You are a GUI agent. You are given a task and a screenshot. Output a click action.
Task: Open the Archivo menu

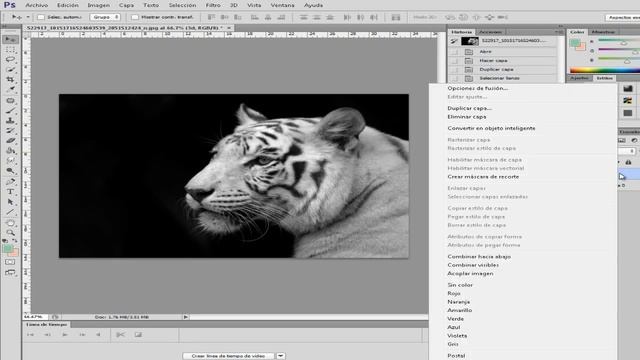pos(37,5)
